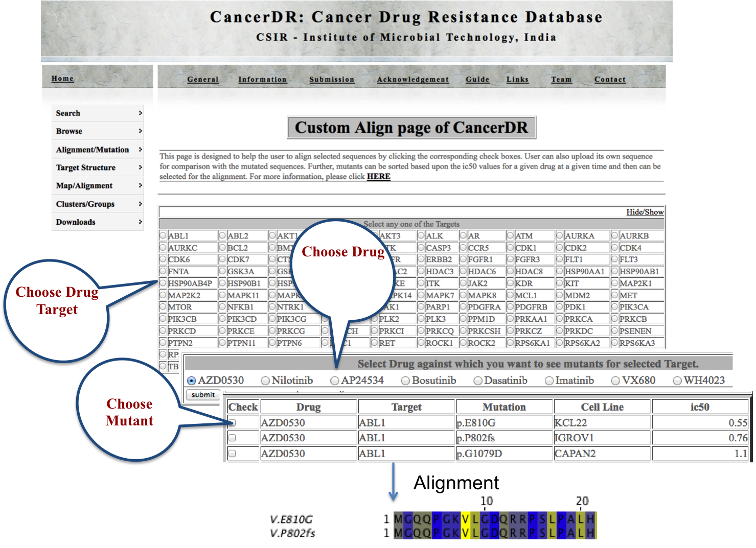Go to the Home page link
Viewport: 756px width, 548px height.
(x=62, y=79)
